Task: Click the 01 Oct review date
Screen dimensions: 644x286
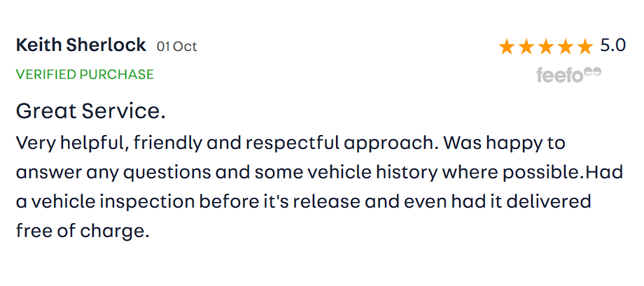Action: click(177, 47)
